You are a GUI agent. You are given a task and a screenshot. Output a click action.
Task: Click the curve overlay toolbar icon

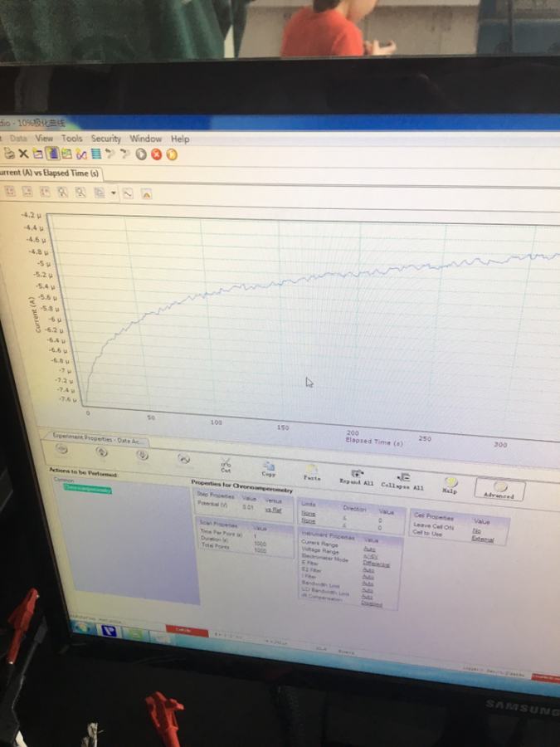point(81,154)
